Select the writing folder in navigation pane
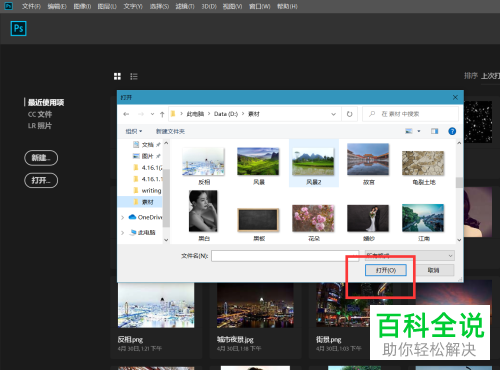The image size is (500, 370). [x=147, y=190]
